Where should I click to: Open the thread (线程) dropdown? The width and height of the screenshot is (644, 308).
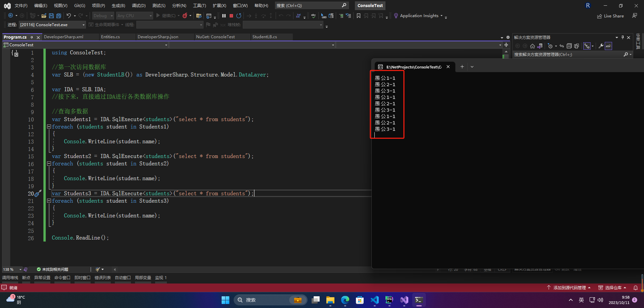point(170,25)
